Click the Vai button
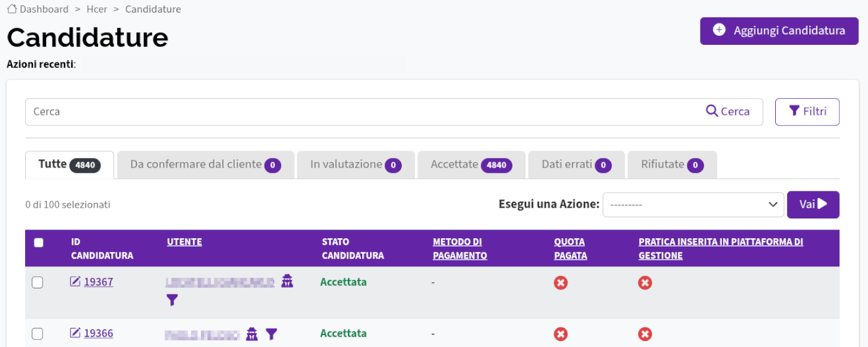 point(813,205)
